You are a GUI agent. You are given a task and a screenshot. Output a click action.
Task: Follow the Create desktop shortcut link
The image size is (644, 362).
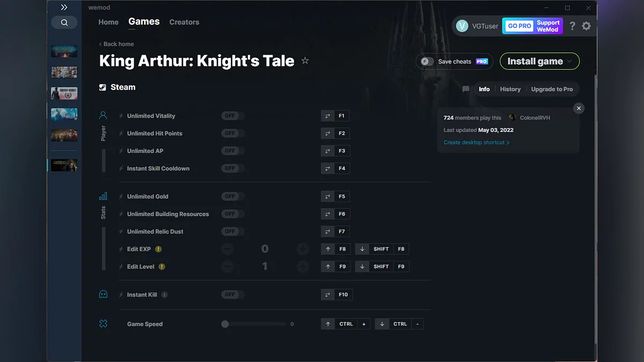(x=474, y=142)
